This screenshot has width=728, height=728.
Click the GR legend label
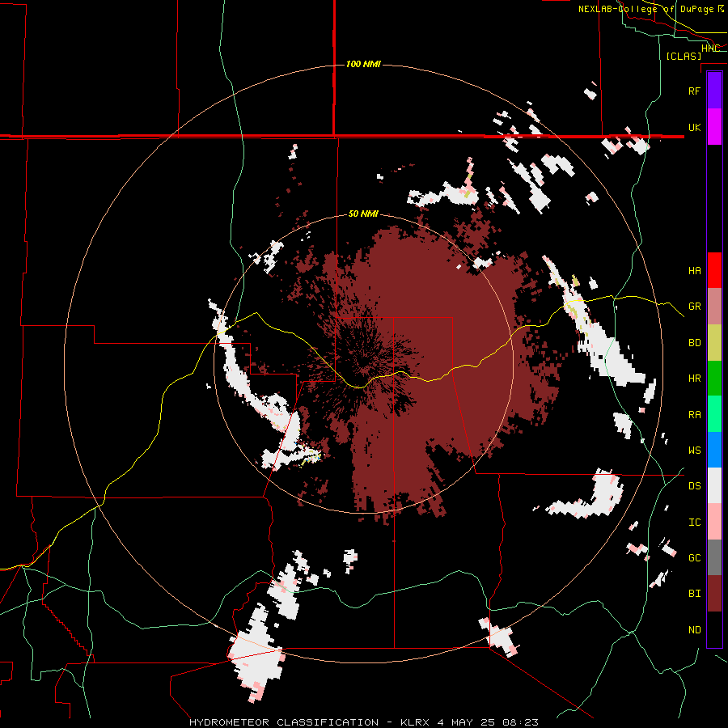click(x=694, y=307)
